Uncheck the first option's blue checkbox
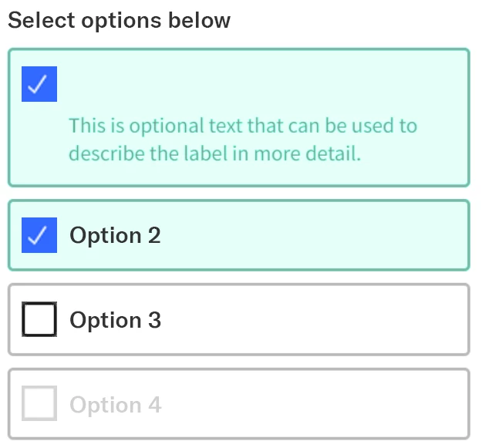The image size is (482, 448). tap(39, 84)
